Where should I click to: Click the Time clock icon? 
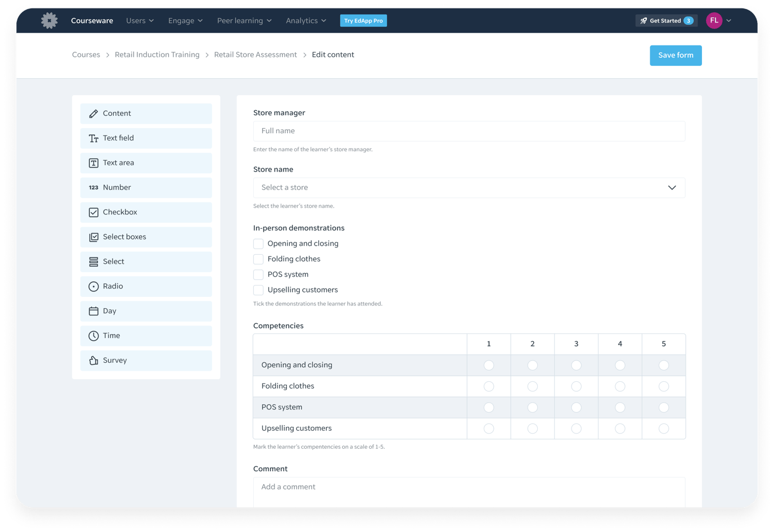tap(93, 336)
